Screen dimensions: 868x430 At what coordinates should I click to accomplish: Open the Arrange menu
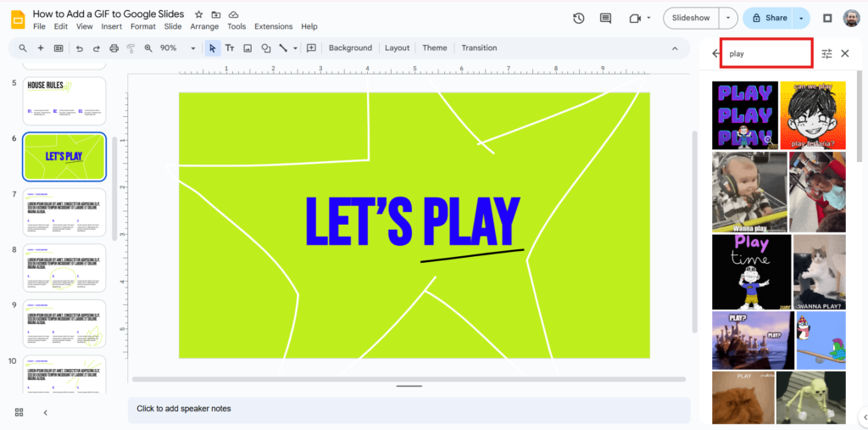click(204, 26)
